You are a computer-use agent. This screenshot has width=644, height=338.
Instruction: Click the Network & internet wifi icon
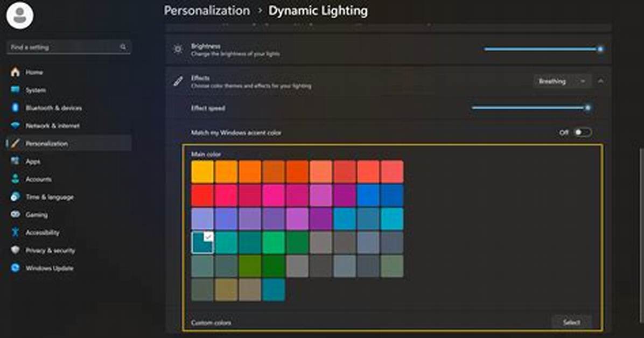click(15, 125)
